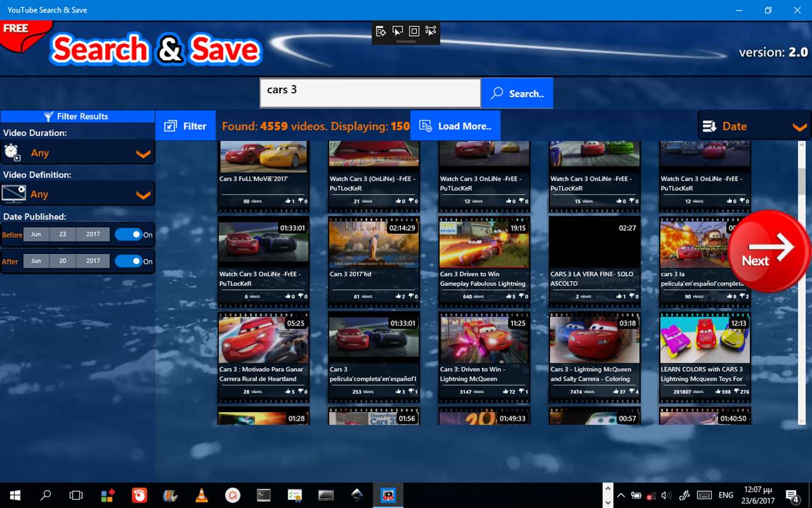The height and width of the screenshot is (508, 812).
Task: Change Before date month Jun
Action: click(x=36, y=234)
